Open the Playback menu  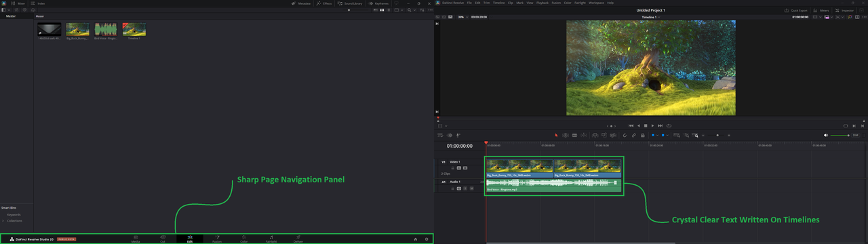[542, 3]
